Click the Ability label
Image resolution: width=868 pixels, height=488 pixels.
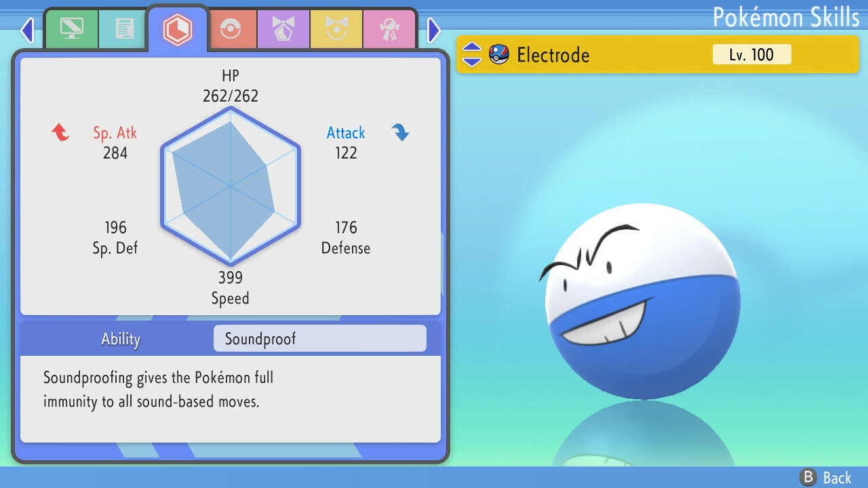(121, 339)
